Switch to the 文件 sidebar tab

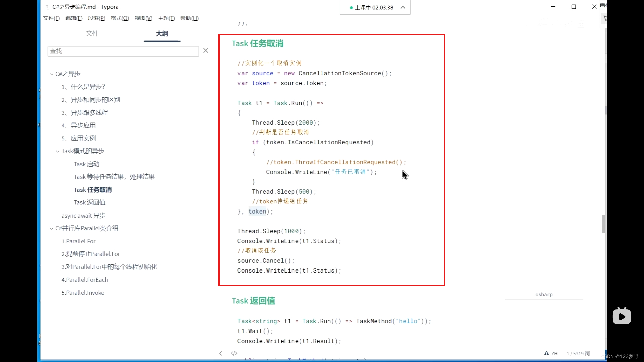coord(92,33)
